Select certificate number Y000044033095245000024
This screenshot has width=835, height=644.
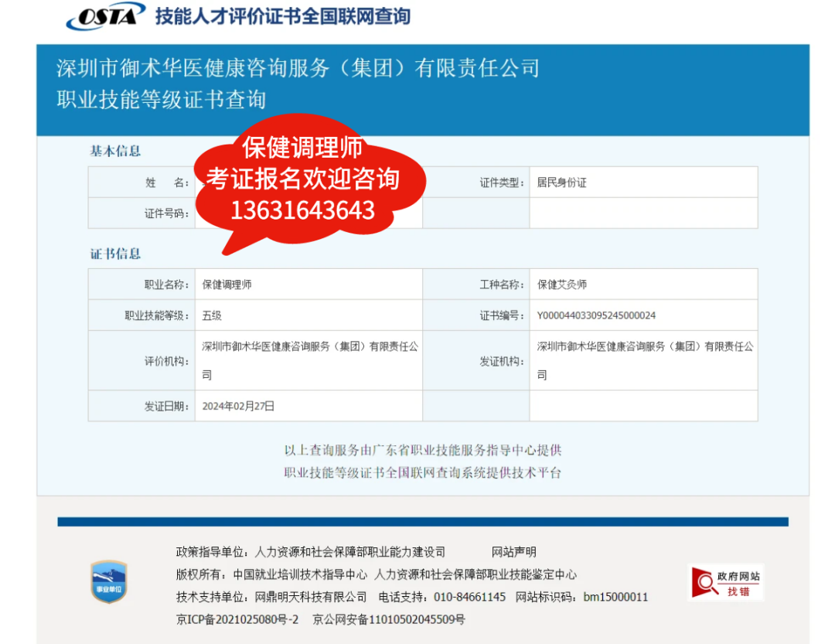(596, 315)
